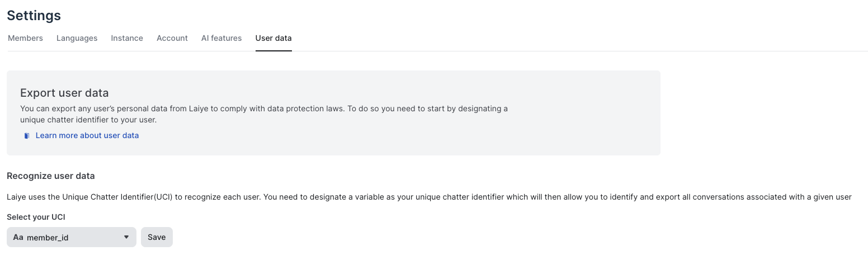
Task: Click the divider line below the settings tabs
Action: pos(559,51)
